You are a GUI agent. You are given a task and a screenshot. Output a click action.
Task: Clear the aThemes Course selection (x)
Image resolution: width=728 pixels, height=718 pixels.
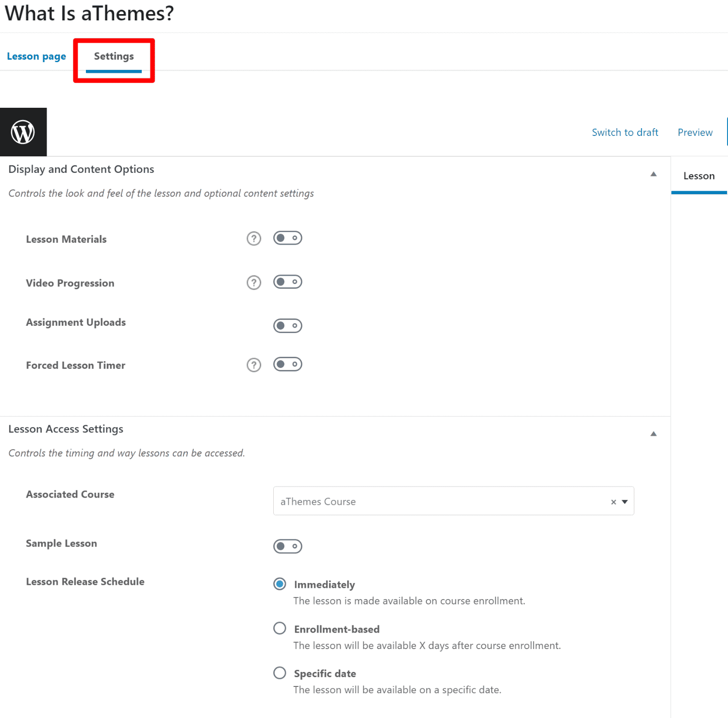(x=613, y=502)
